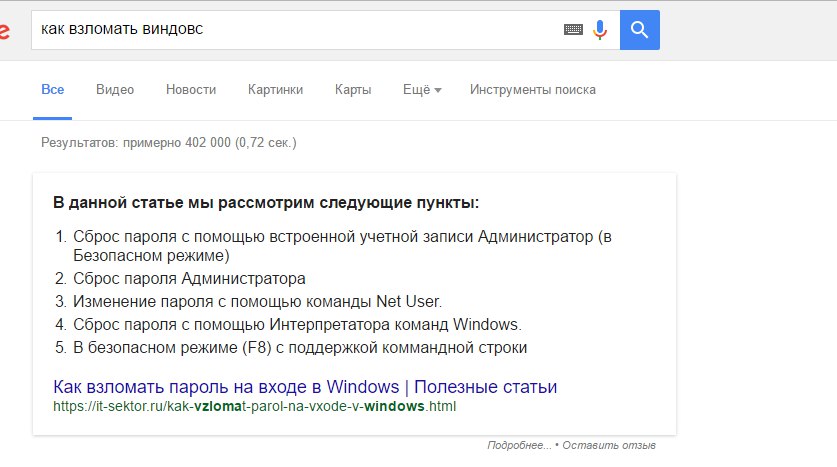The height and width of the screenshot is (467, 837).
Task: Open the on-screen keyboard icon
Action: click(573, 29)
